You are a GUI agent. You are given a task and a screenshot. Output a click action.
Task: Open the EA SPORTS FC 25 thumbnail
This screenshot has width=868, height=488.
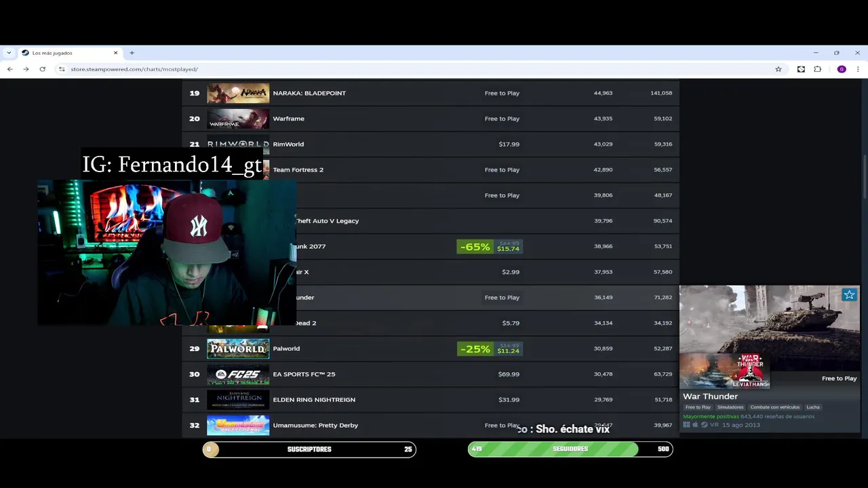[x=238, y=374]
